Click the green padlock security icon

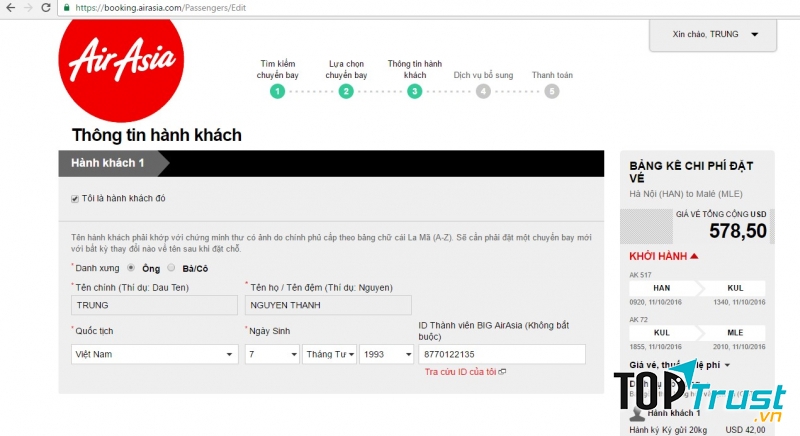(66, 8)
